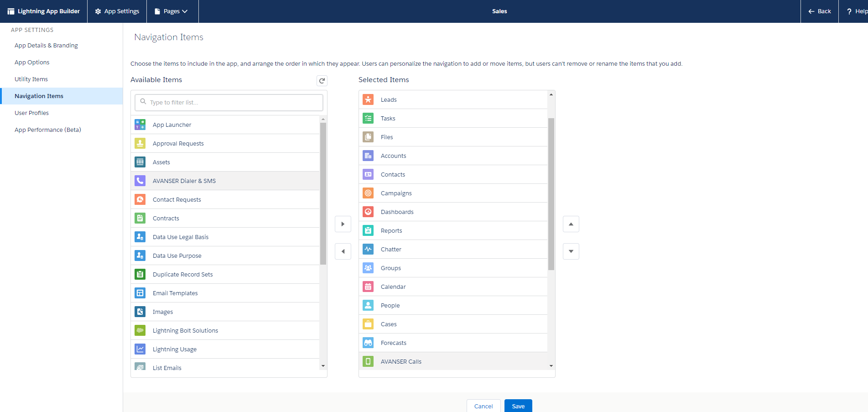Click the Lightning Usage chart icon
Image resolution: width=868 pixels, height=412 pixels.
coord(140,349)
